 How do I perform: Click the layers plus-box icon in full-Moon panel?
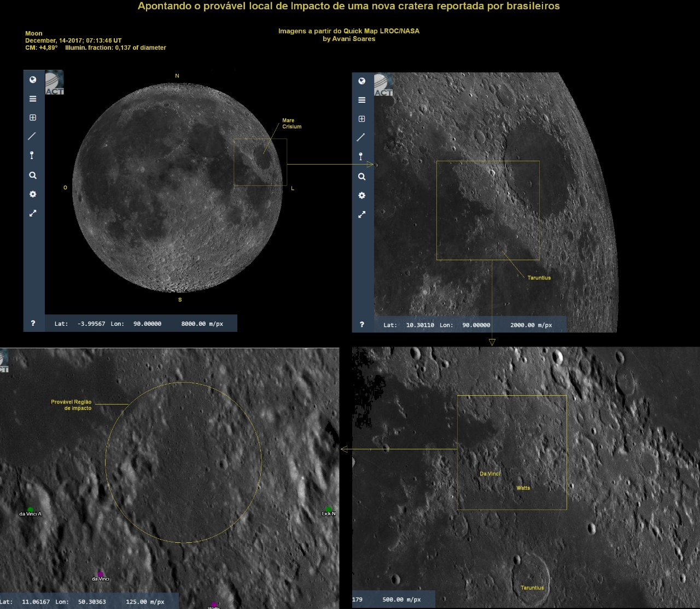(x=33, y=118)
